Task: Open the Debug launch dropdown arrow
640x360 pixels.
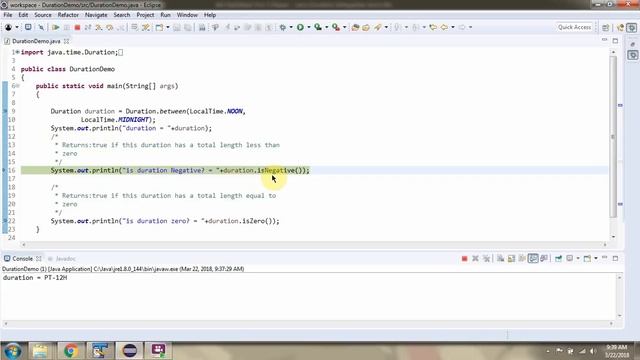Action: [x=291, y=27]
